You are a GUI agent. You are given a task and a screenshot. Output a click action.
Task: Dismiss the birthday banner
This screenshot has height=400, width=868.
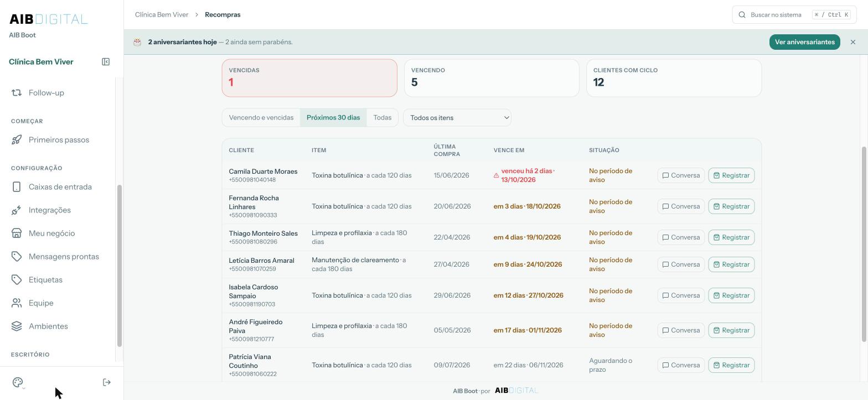point(853,42)
